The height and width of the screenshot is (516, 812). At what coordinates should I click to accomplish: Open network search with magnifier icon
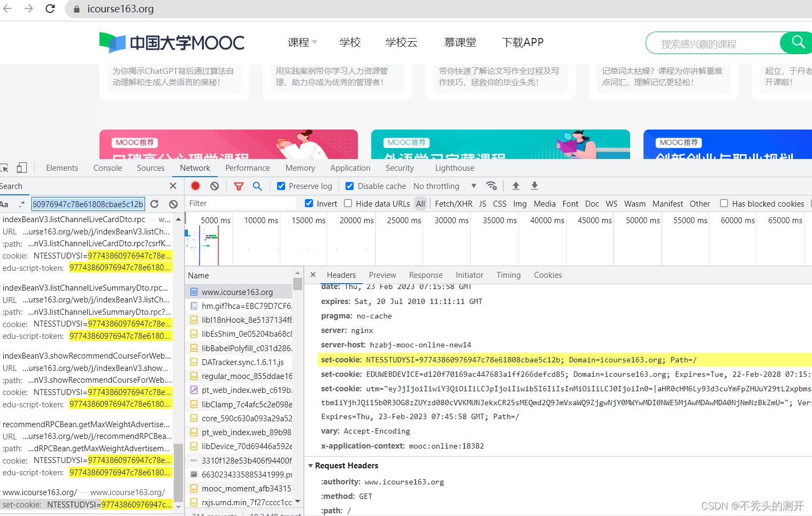click(257, 186)
